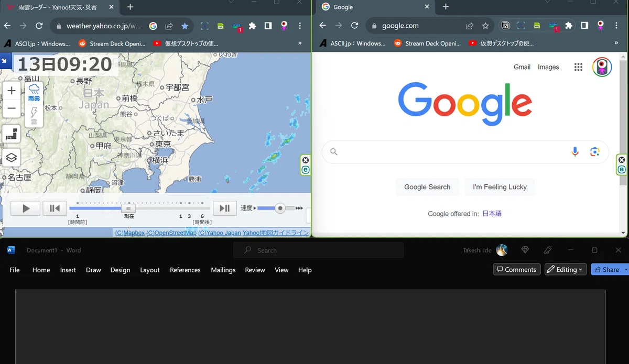This screenshot has width=629, height=364.
Task: Play the rain radar animation
Action: pos(25,208)
